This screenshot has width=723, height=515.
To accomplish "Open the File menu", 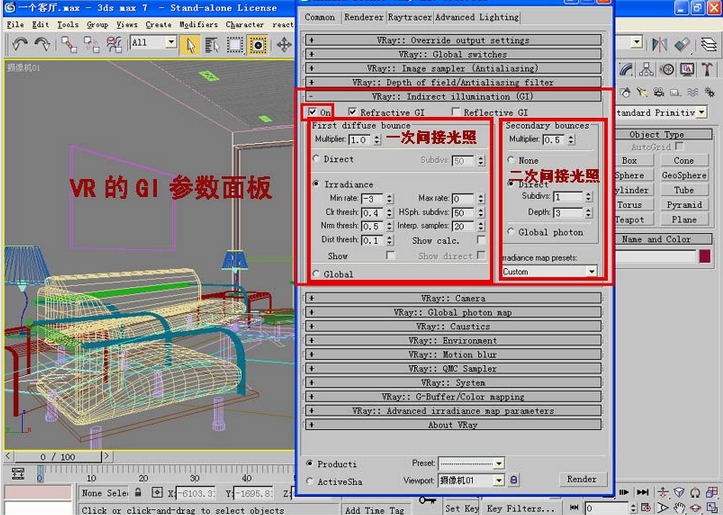I will click(15, 24).
